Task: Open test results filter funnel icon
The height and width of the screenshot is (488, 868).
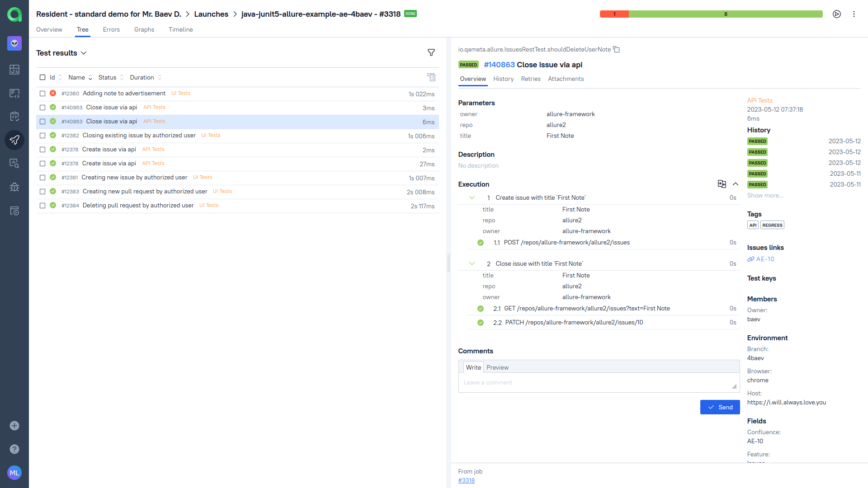Action: 431,53
